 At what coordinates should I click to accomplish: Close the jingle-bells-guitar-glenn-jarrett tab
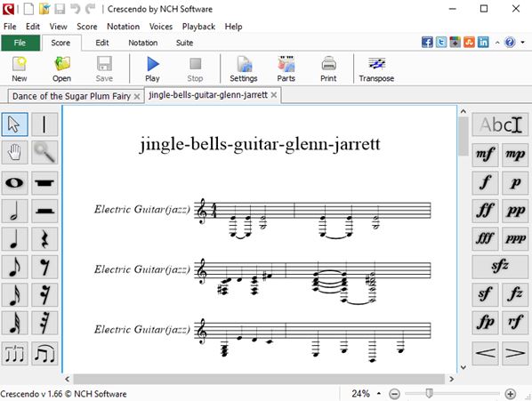274,95
